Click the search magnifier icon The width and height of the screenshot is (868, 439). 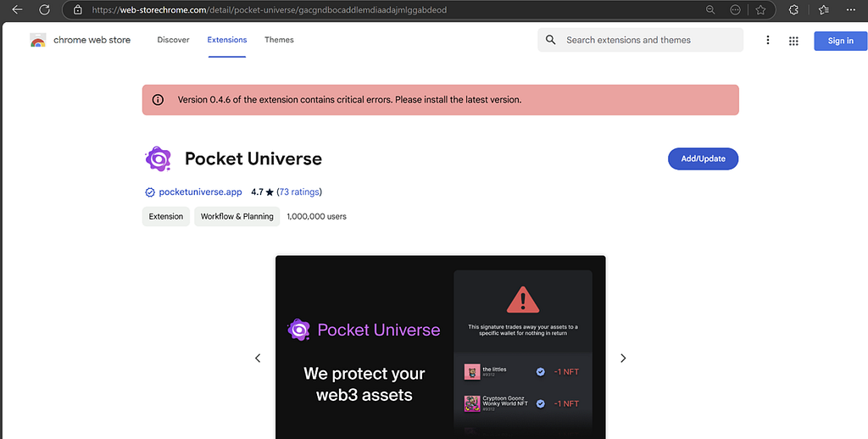tap(550, 40)
